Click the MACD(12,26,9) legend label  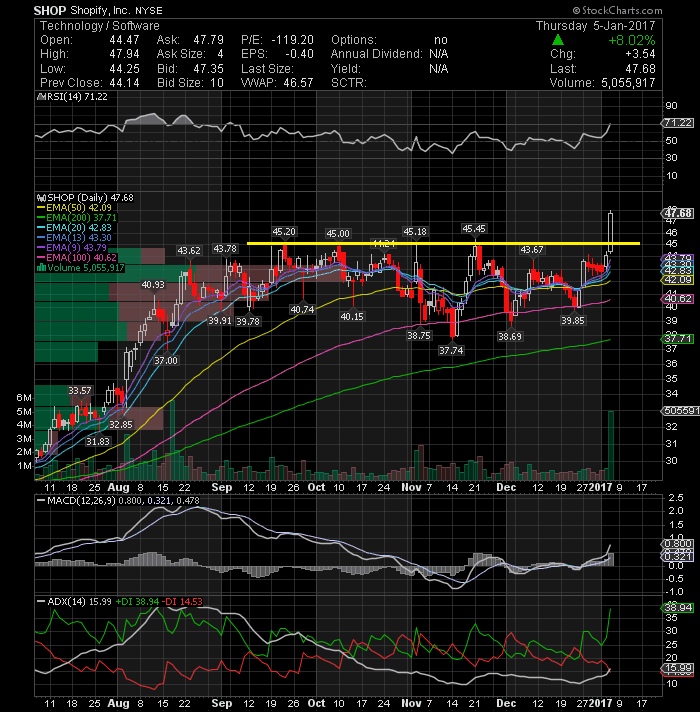coord(81,500)
